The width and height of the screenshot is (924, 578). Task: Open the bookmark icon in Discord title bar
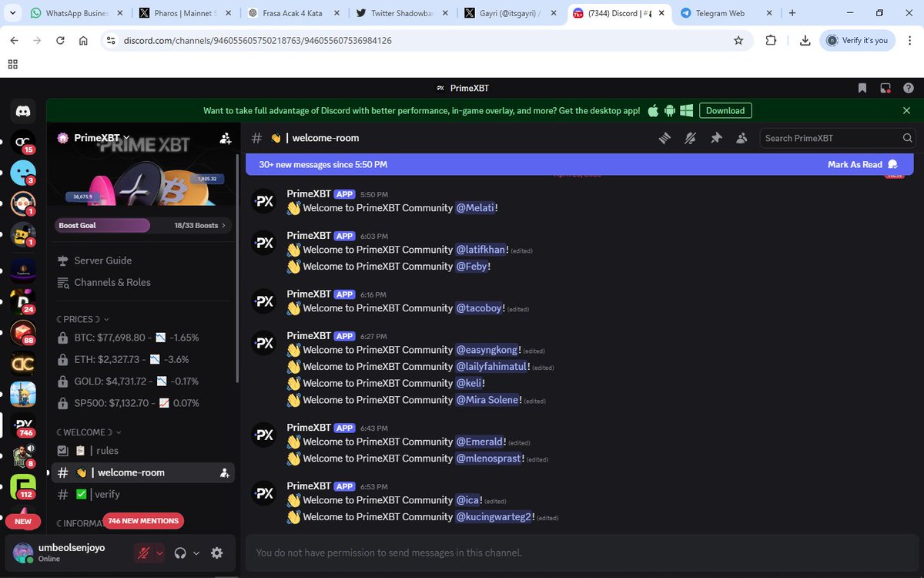(862, 88)
